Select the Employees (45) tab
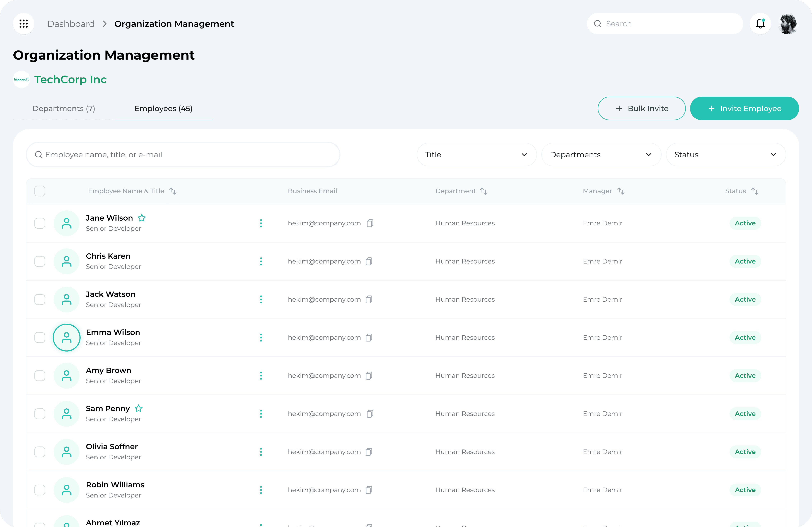This screenshot has width=812, height=527. coord(163,108)
